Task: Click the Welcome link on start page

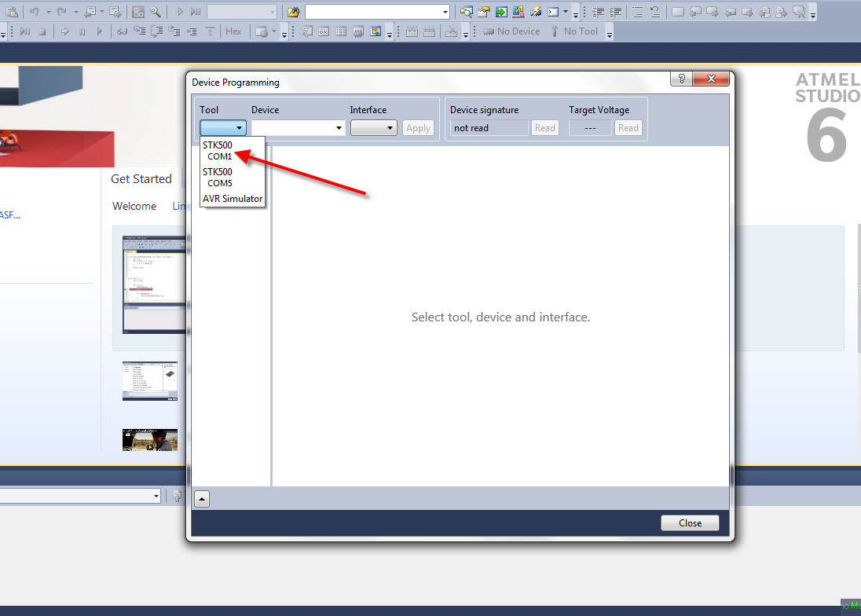Action: pos(134,206)
